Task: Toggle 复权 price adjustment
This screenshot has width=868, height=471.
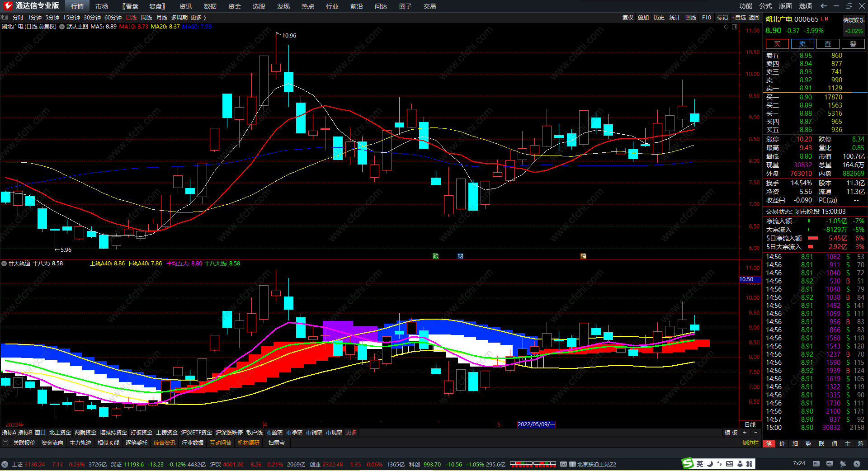Action: (x=627, y=17)
